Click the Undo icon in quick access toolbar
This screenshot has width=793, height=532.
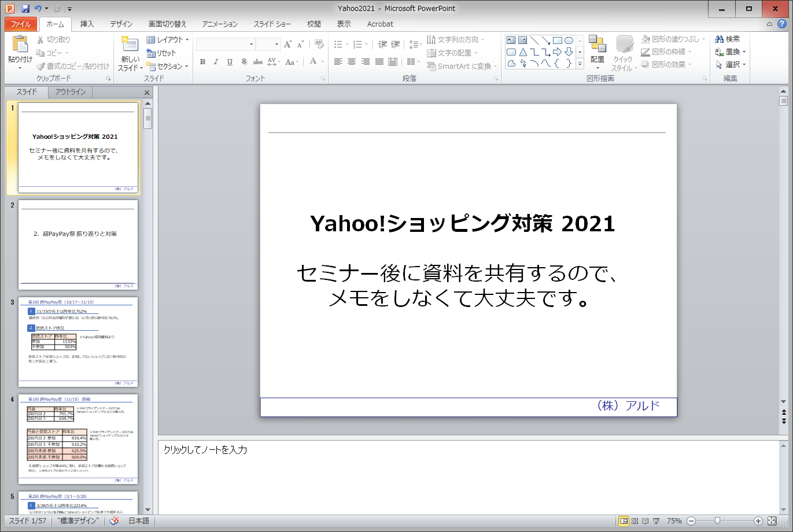(38, 9)
